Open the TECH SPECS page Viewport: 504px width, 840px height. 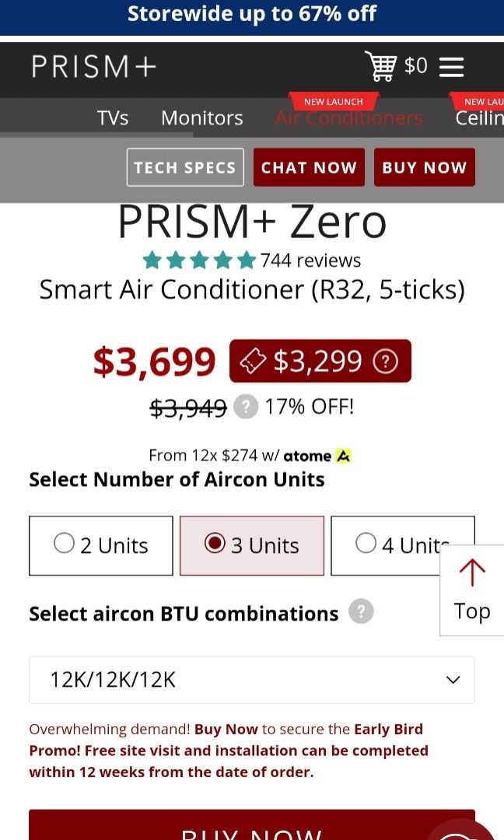coord(184,166)
